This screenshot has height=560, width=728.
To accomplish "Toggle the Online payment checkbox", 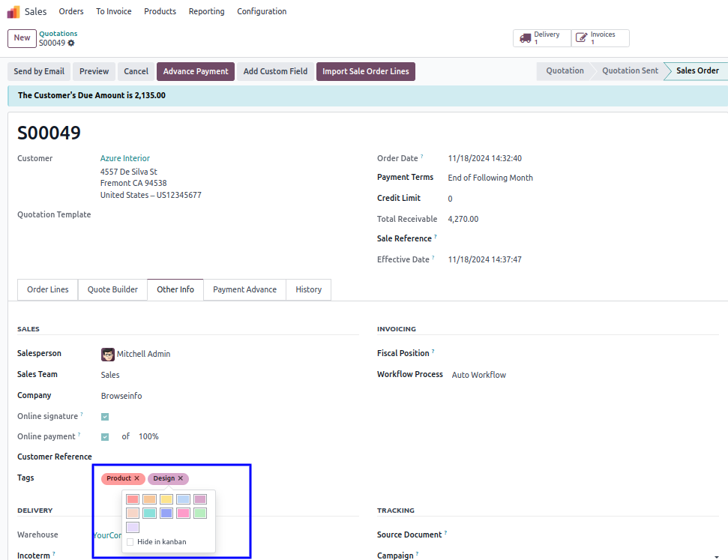I will 105,437.
